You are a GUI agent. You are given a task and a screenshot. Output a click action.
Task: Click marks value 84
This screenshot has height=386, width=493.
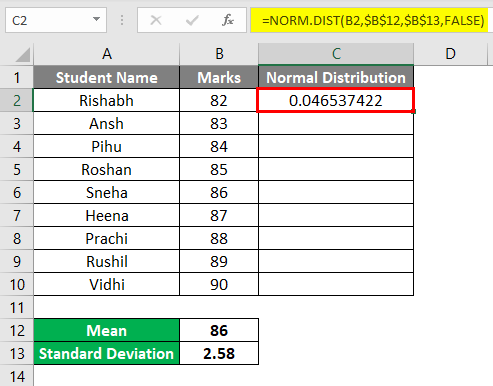click(219, 146)
